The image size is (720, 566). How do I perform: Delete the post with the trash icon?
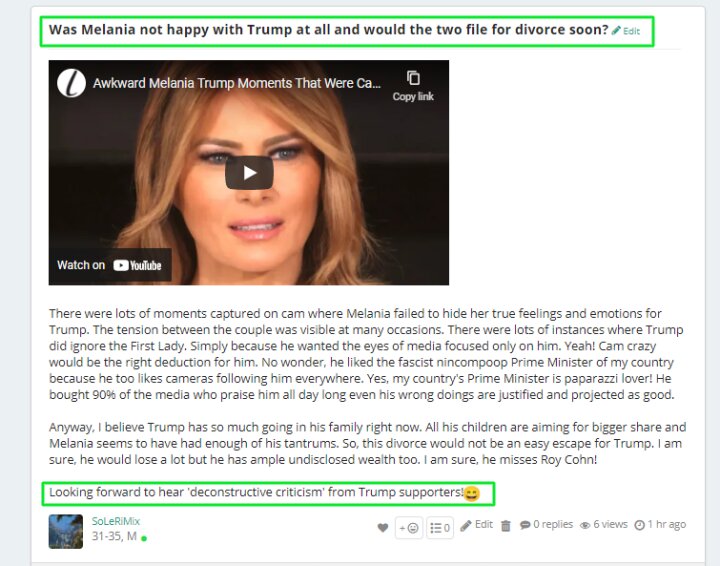click(x=506, y=526)
